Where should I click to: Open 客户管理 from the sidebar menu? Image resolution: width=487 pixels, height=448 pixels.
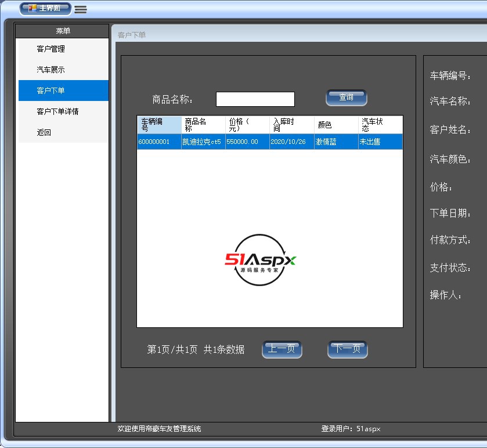pos(51,49)
